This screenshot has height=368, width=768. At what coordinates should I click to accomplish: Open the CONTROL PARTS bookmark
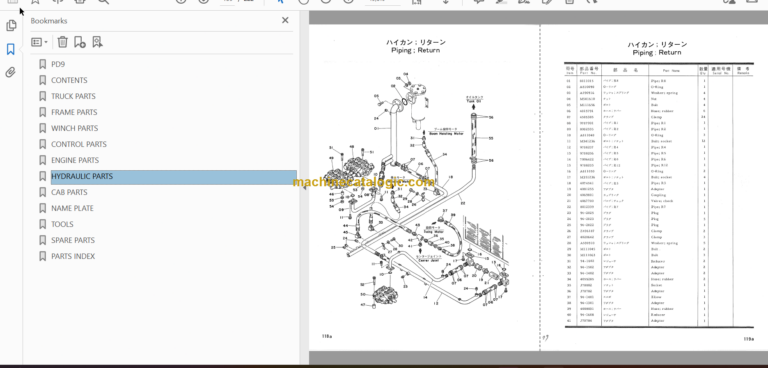tap(79, 144)
